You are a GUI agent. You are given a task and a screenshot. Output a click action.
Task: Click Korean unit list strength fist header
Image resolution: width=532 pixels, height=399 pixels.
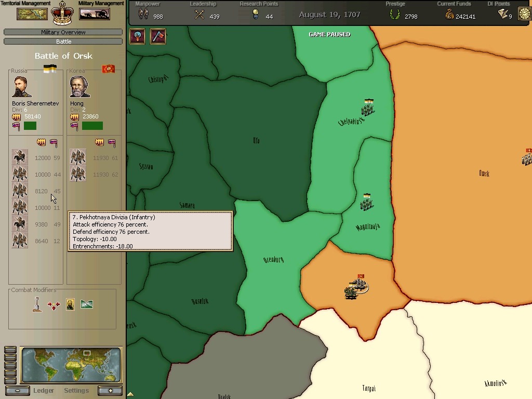(x=99, y=142)
